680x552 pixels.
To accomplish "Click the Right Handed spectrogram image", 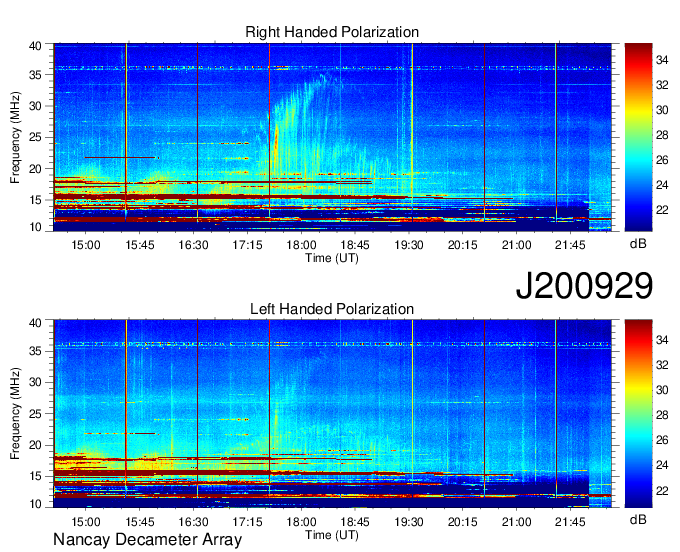I will click(x=333, y=137).
